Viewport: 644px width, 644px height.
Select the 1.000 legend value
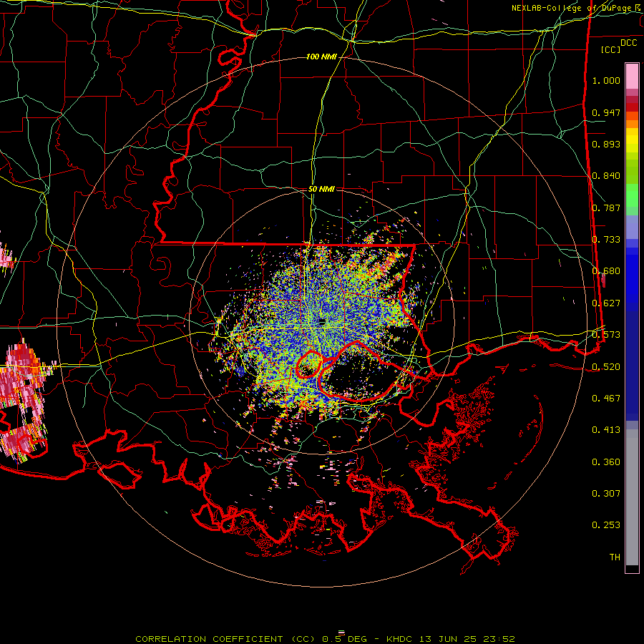click(x=606, y=80)
